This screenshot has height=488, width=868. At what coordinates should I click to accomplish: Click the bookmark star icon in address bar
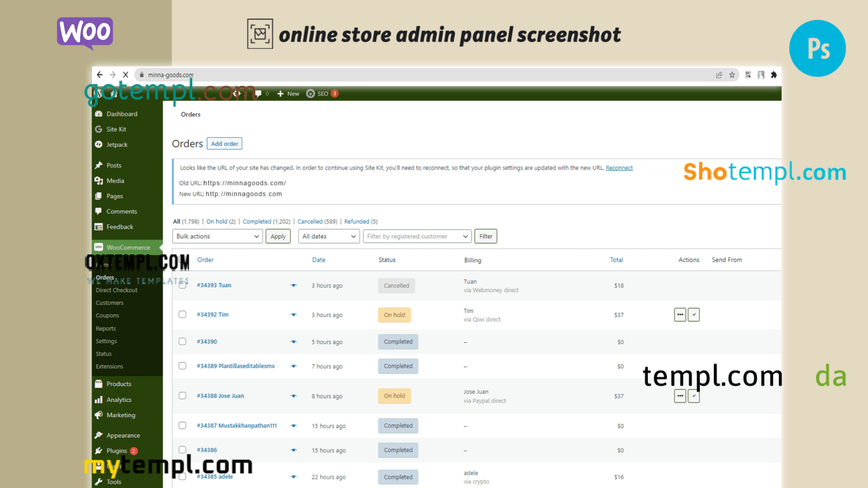pos(732,75)
